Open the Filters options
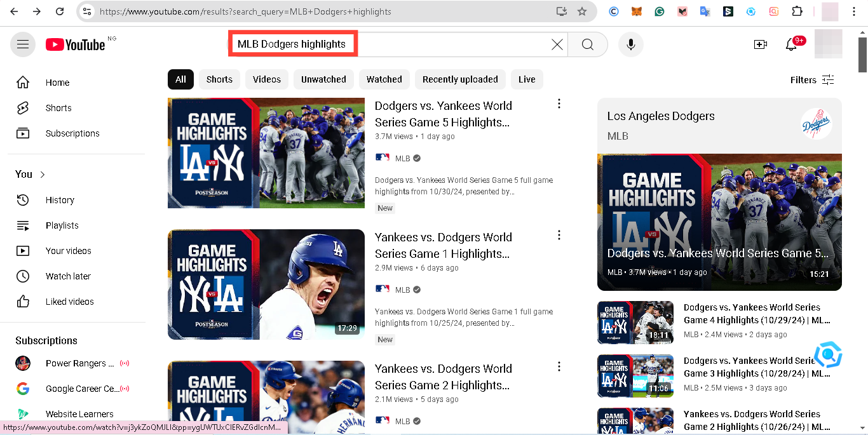 point(812,80)
